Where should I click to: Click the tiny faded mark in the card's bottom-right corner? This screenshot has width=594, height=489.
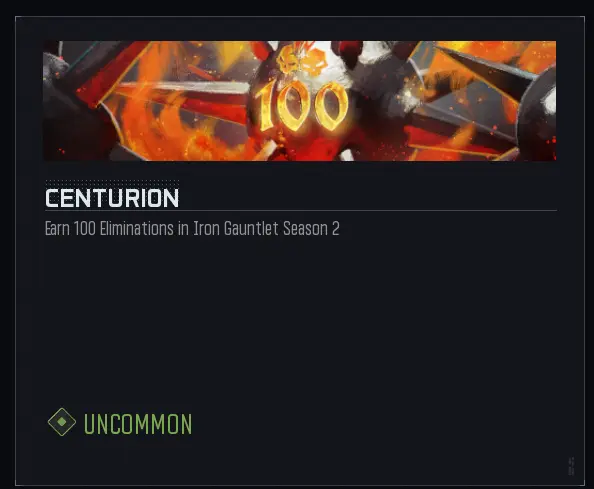(x=571, y=466)
